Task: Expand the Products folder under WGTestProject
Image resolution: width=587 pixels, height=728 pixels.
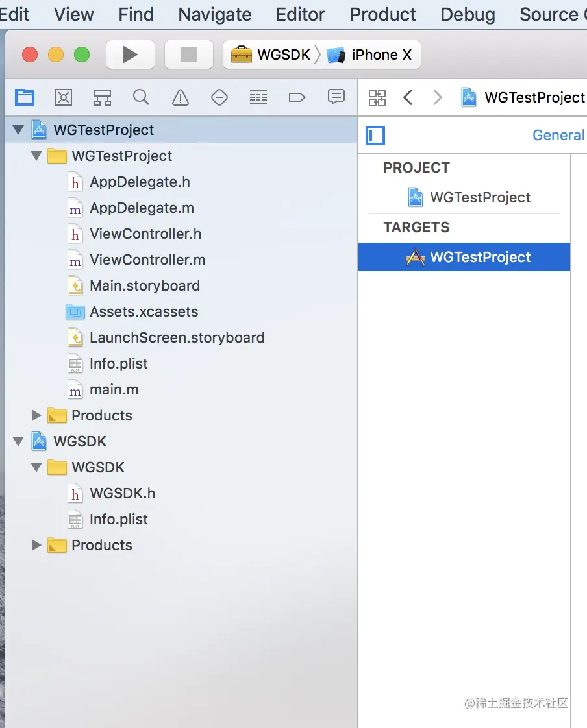Action: pyautogui.click(x=36, y=415)
